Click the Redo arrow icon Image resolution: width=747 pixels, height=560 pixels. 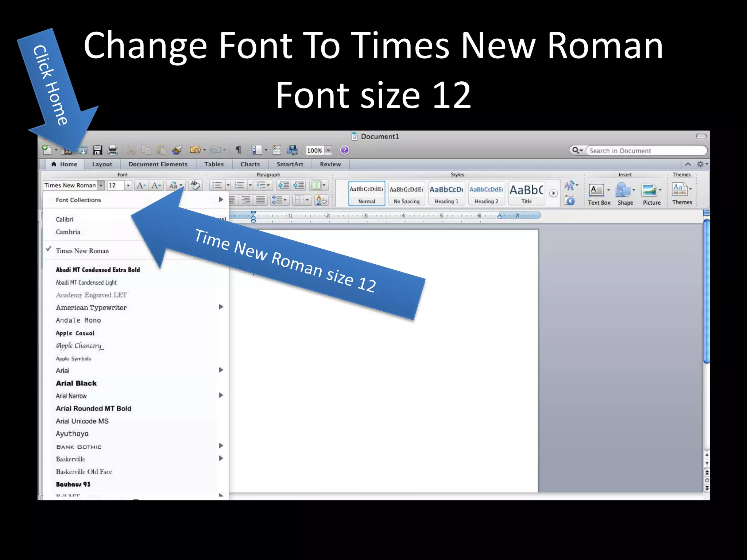point(216,150)
